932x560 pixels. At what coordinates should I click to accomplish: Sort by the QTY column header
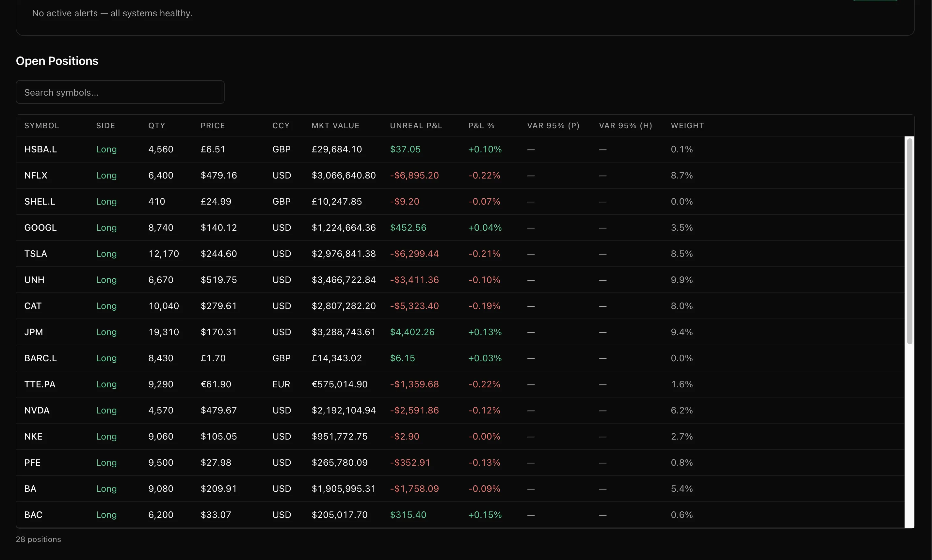pyautogui.click(x=157, y=125)
